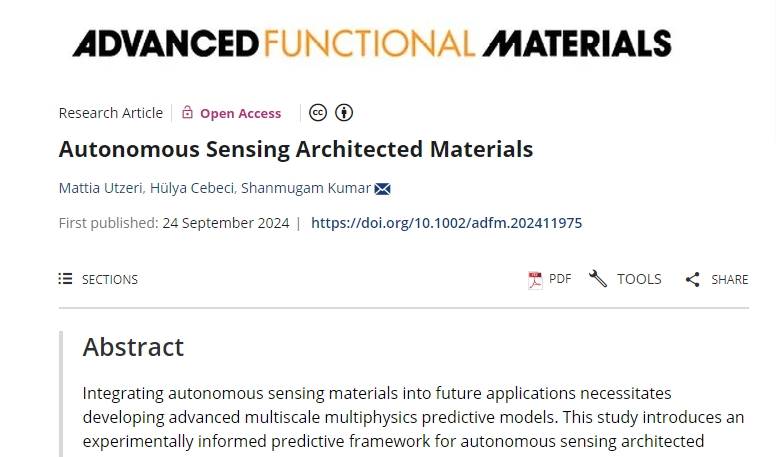The image size is (776, 457).
Task: Click the article title heading
Action: coord(296,150)
